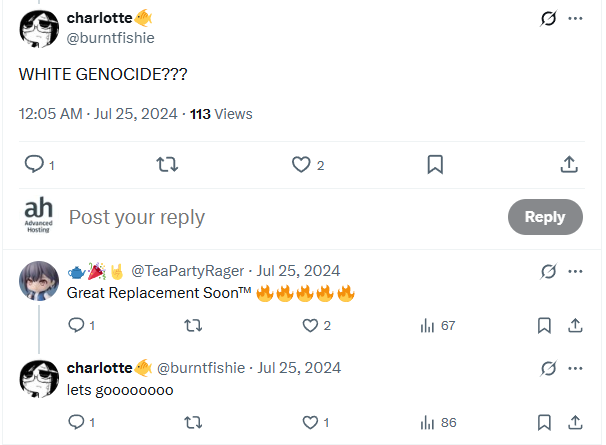The width and height of the screenshot is (606, 445).
Task: Click the gray Reply button
Action: coord(544,217)
